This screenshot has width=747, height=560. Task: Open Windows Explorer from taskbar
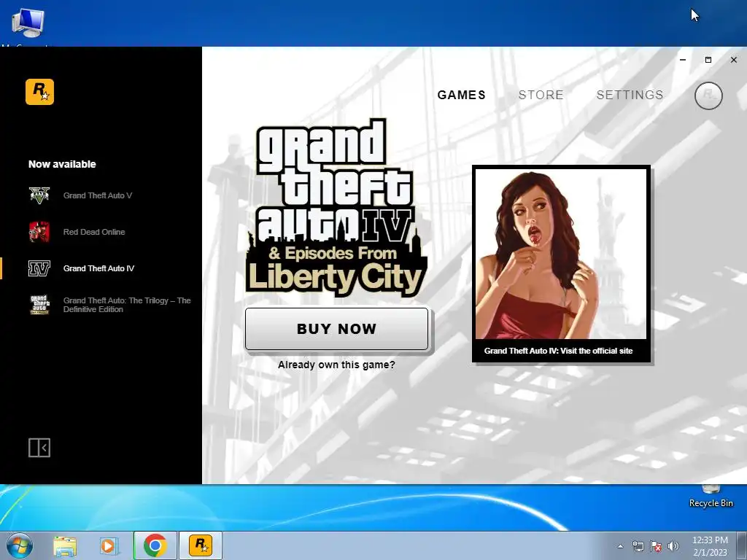(x=65, y=545)
